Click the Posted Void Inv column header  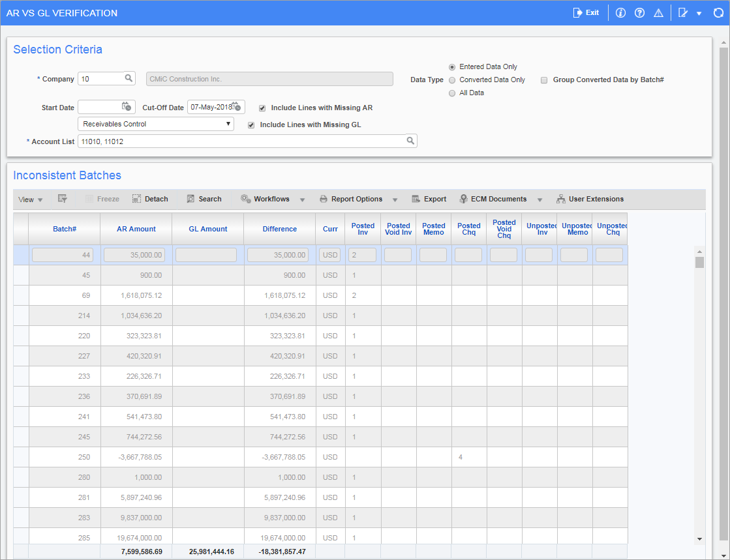(x=398, y=229)
